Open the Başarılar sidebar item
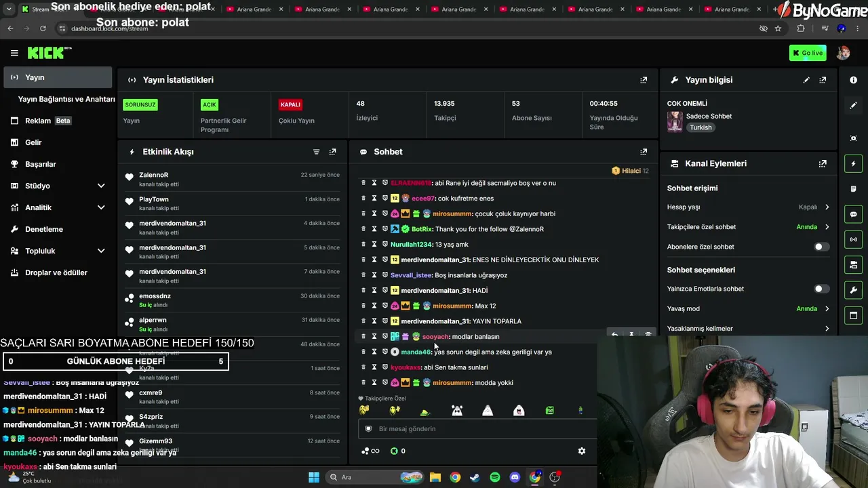The width and height of the screenshot is (868, 488). [58, 164]
